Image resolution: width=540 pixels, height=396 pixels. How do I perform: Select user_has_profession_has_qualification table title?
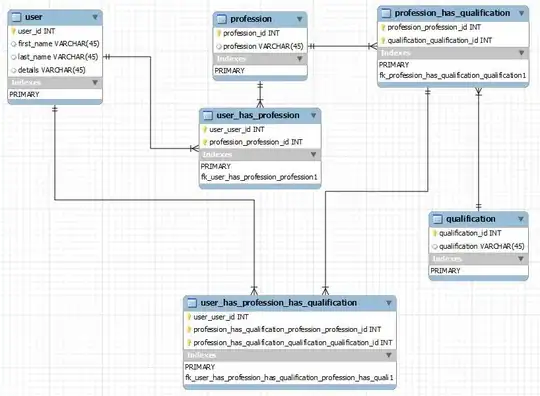point(279,303)
